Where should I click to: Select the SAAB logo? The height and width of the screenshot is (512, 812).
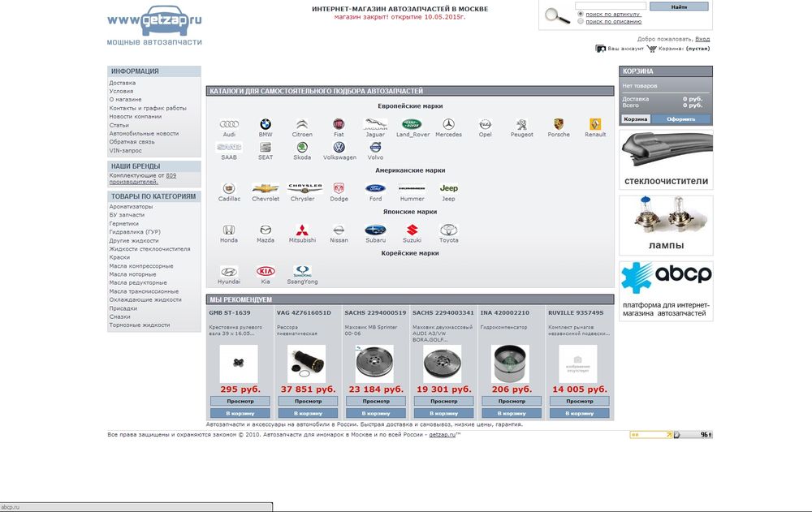coord(229,147)
